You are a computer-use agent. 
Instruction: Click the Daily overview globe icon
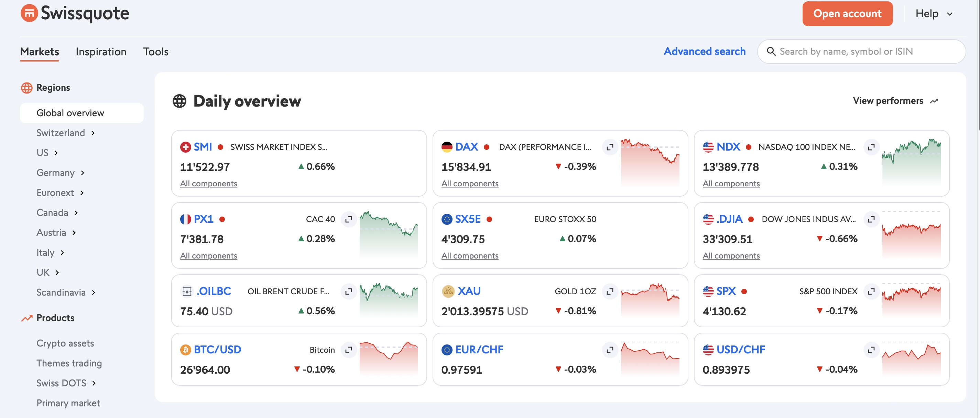point(179,101)
